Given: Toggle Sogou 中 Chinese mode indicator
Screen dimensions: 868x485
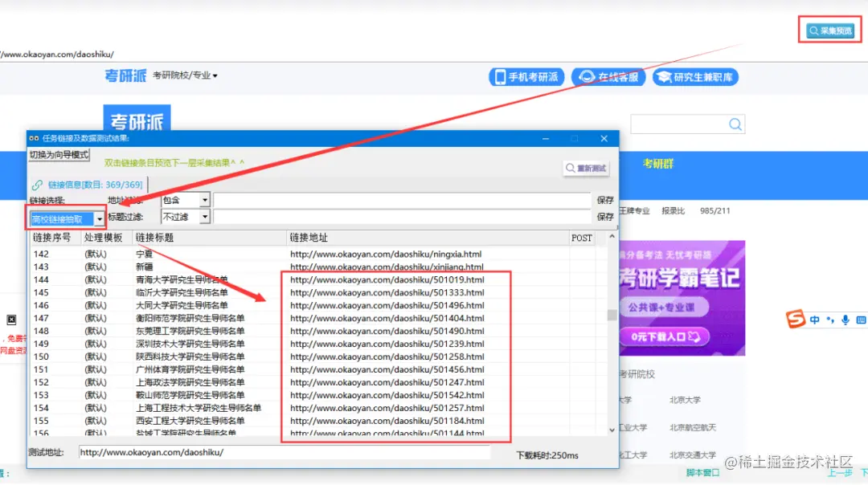Looking at the screenshot, I should 814,320.
